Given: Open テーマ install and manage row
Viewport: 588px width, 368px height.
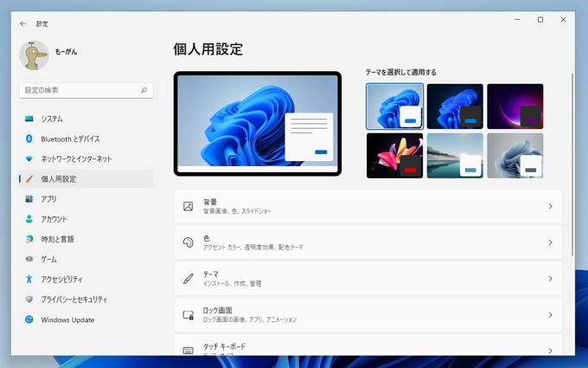Looking at the screenshot, I should click(367, 279).
